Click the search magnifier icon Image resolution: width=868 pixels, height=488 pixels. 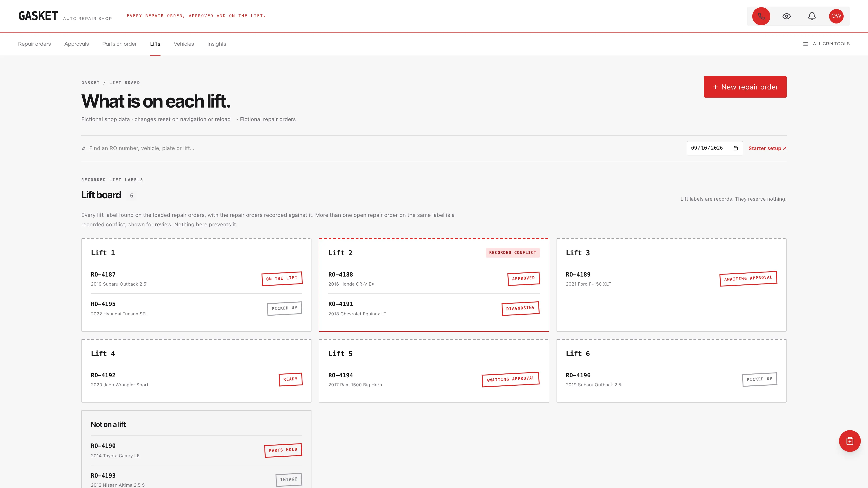click(x=84, y=148)
